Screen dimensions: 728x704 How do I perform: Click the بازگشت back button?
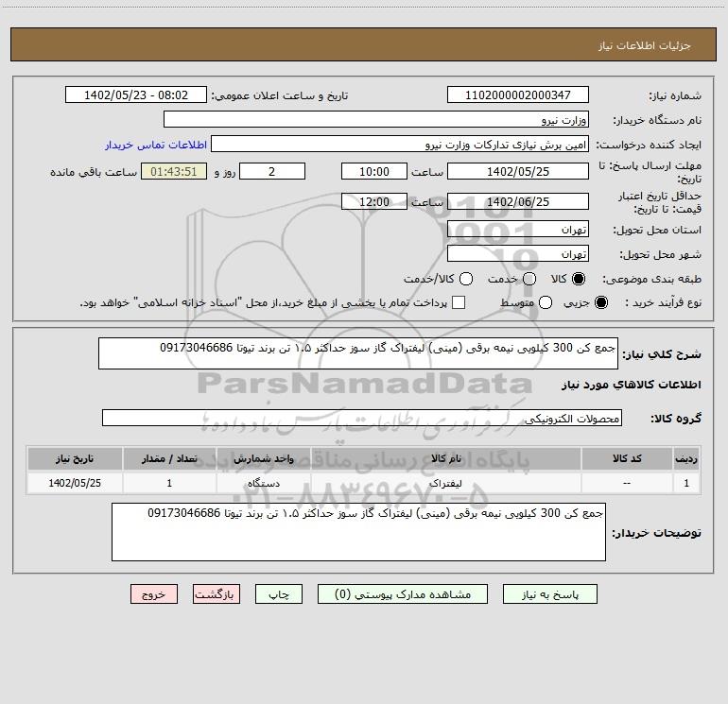click(217, 594)
